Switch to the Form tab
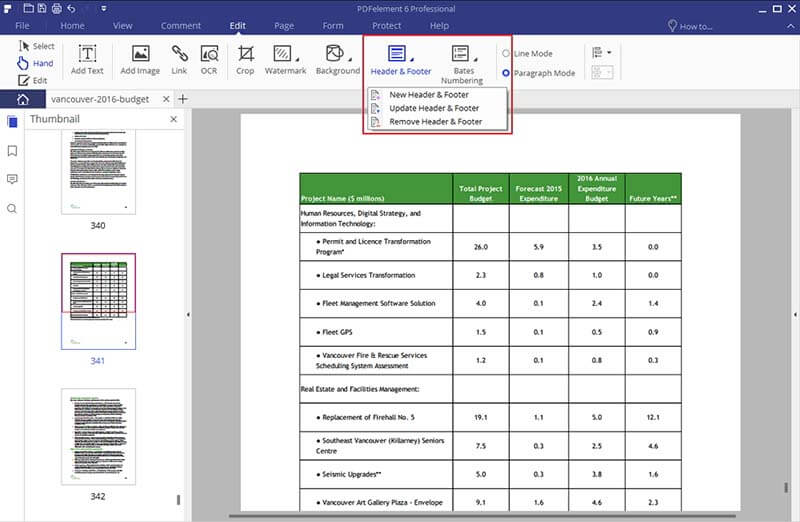 tap(333, 26)
